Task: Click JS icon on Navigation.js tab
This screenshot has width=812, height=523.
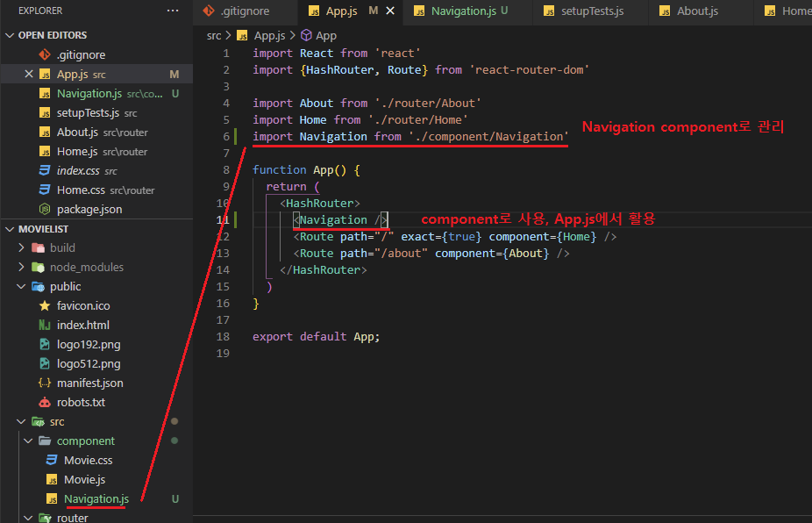Action: click(419, 11)
